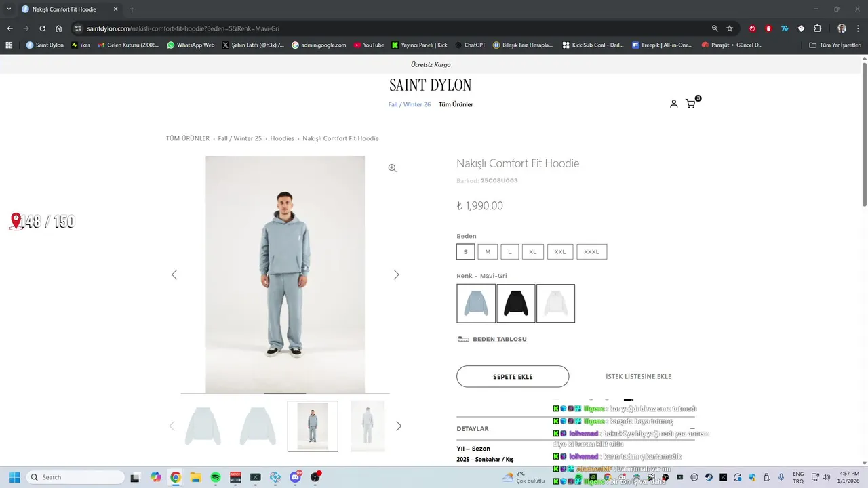Click the image zoom magnifier icon
Screen dimensions: 868x488
click(x=392, y=168)
